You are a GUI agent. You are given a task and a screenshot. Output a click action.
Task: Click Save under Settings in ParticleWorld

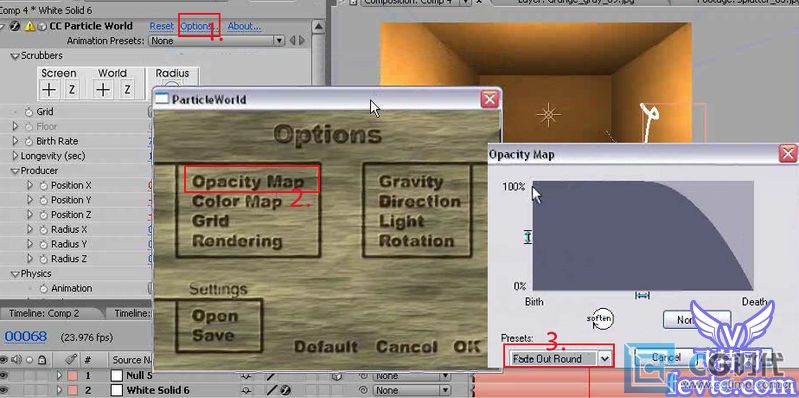pyautogui.click(x=212, y=335)
